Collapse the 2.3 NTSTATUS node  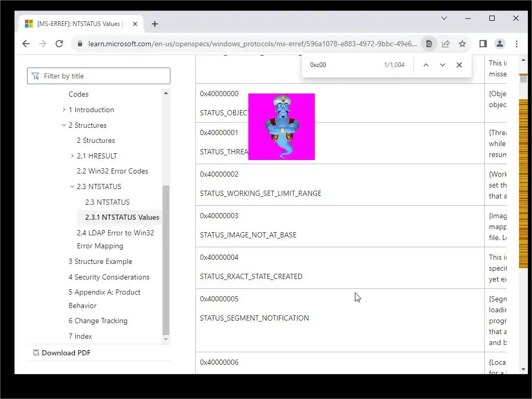[x=72, y=187]
